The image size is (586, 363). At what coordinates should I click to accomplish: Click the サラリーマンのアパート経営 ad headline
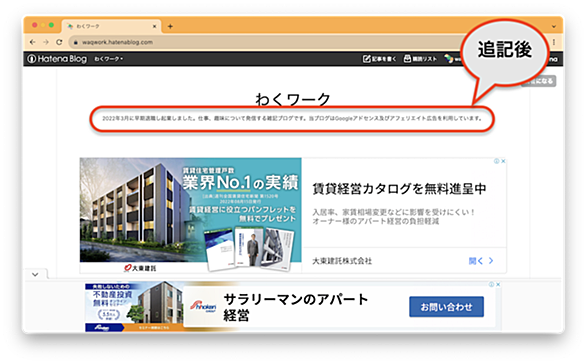coord(296,307)
